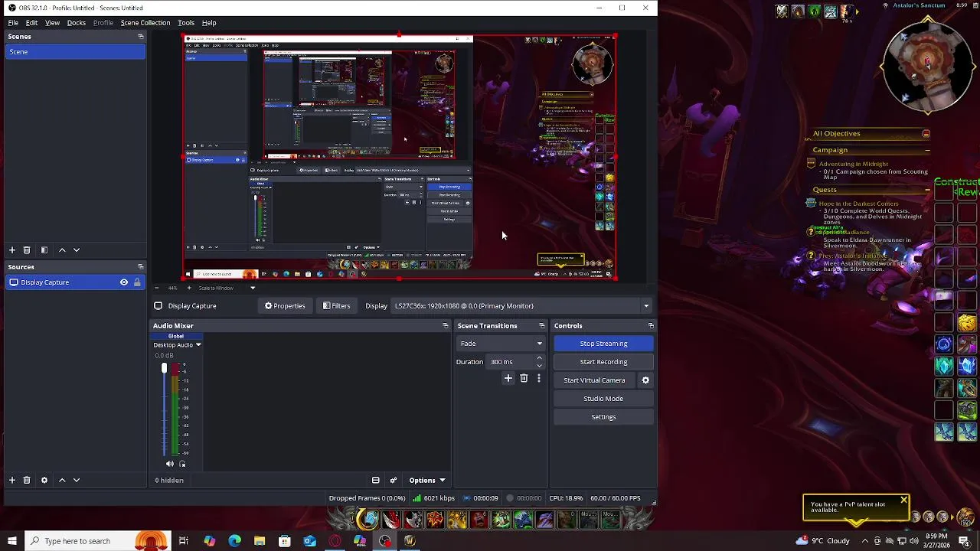
Task: Remove the scene transition with trash icon
Action: tap(524, 378)
